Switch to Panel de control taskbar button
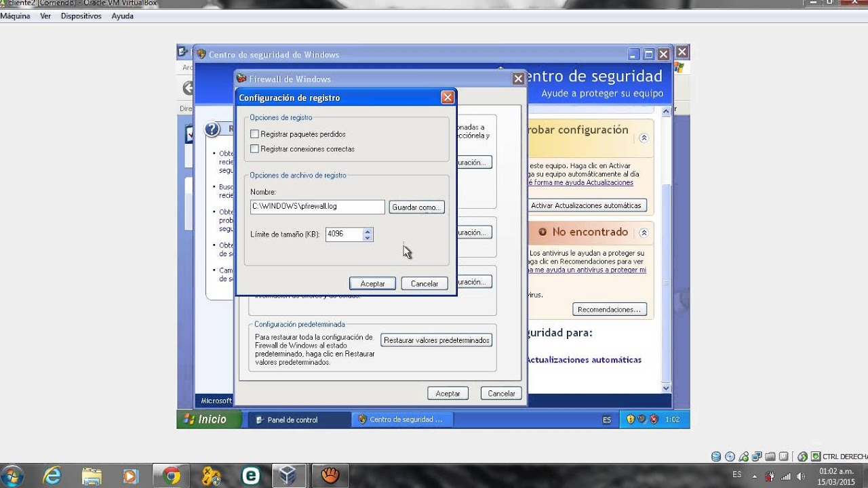The height and width of the screenshot is (488, 868). click(x=298, y=420)
